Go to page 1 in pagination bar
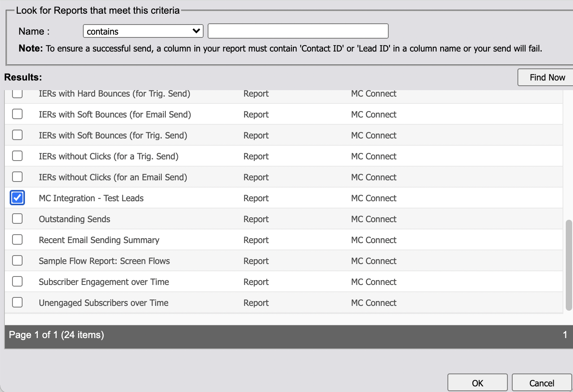573x392 pixels. click(x=565, y=335)
